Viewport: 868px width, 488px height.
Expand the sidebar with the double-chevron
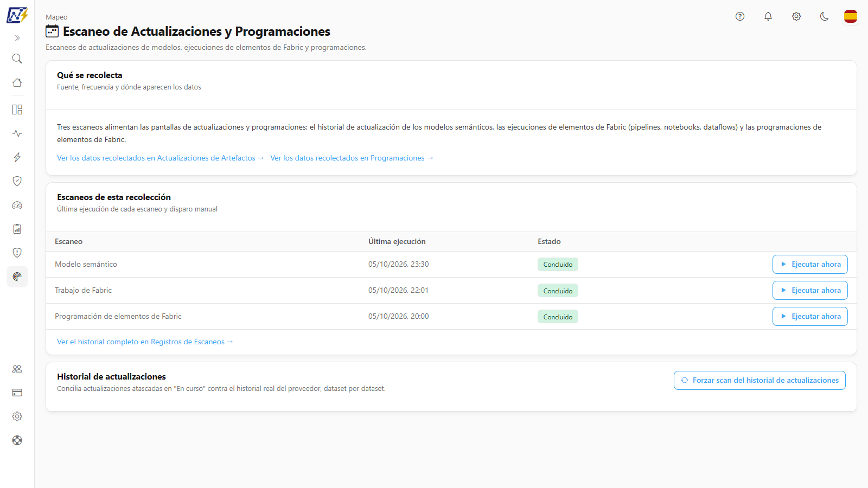17,38
